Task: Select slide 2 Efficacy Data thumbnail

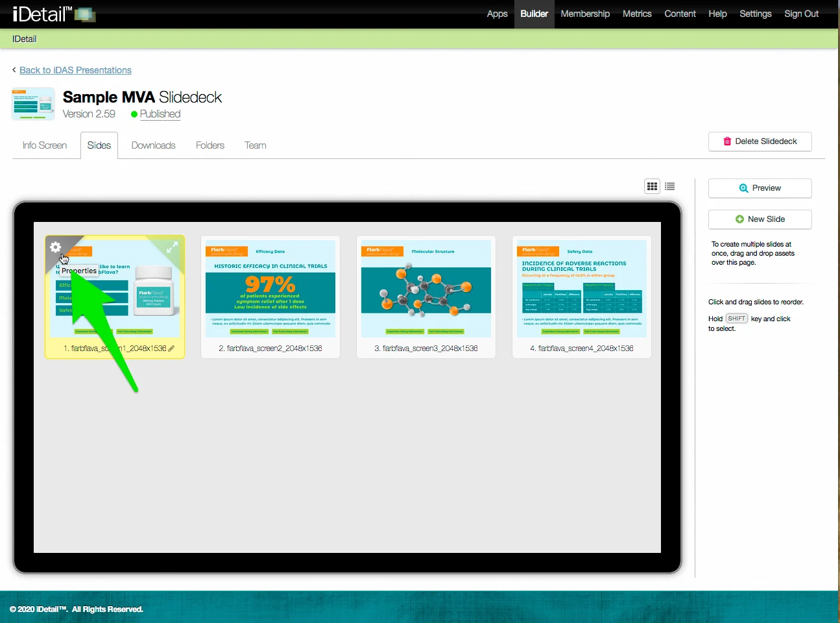Action: pos(270,289)
